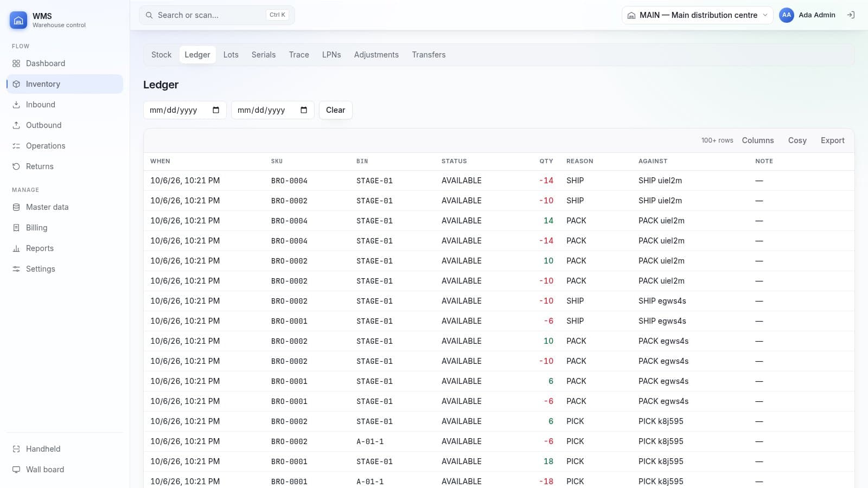Viewport: 868px width, 488px height.
Task: Go to the LPNs tab
Action: point(331,55)
